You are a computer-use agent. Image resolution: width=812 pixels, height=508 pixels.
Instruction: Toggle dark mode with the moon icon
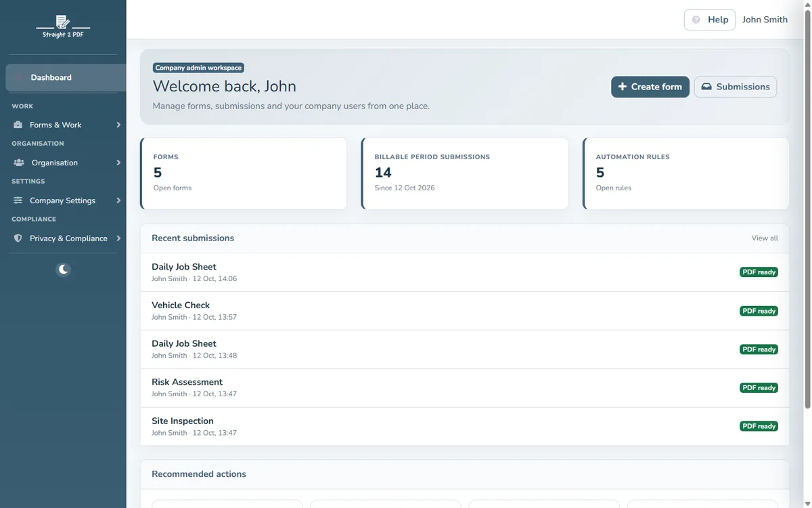point(63,270)
